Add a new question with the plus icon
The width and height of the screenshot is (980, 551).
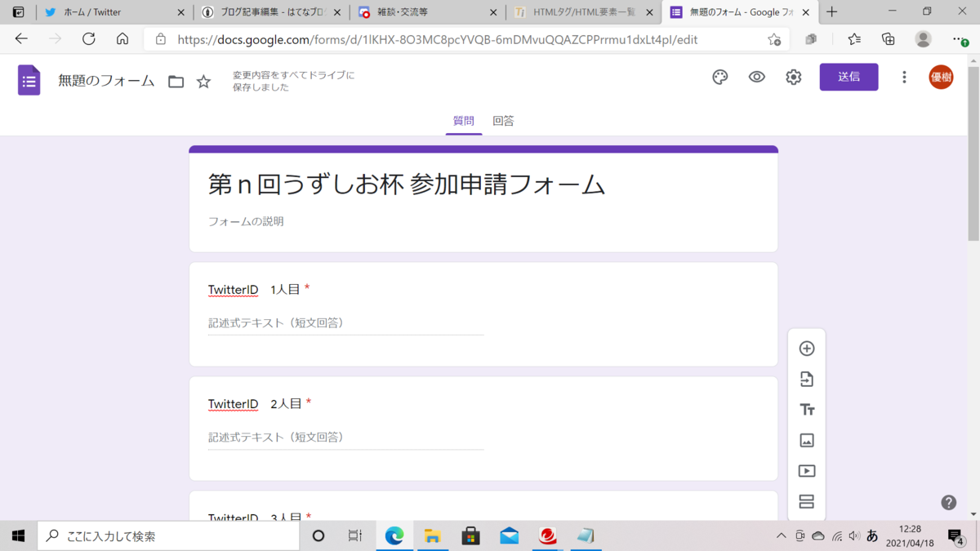click(x=807, y=348)
